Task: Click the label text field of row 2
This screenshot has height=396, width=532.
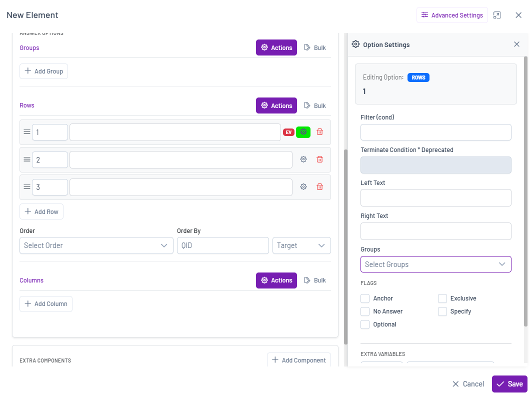Action: tap(181, 159)
